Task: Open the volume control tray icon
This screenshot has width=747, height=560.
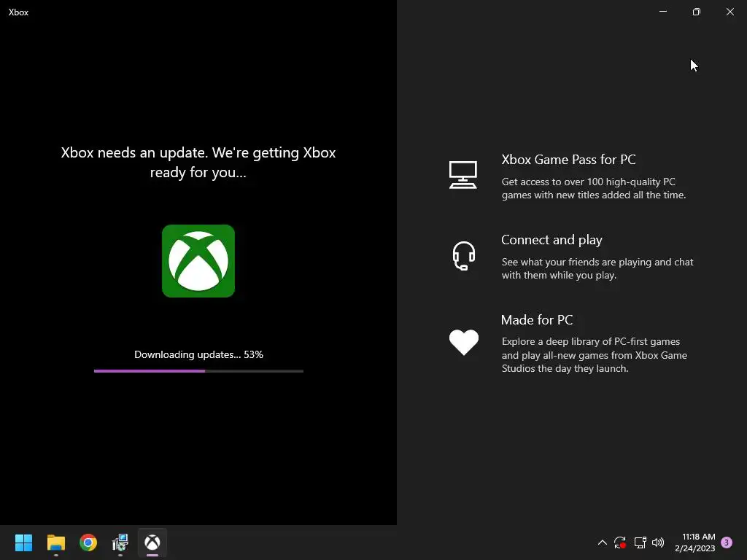Action: click(658, 542)
